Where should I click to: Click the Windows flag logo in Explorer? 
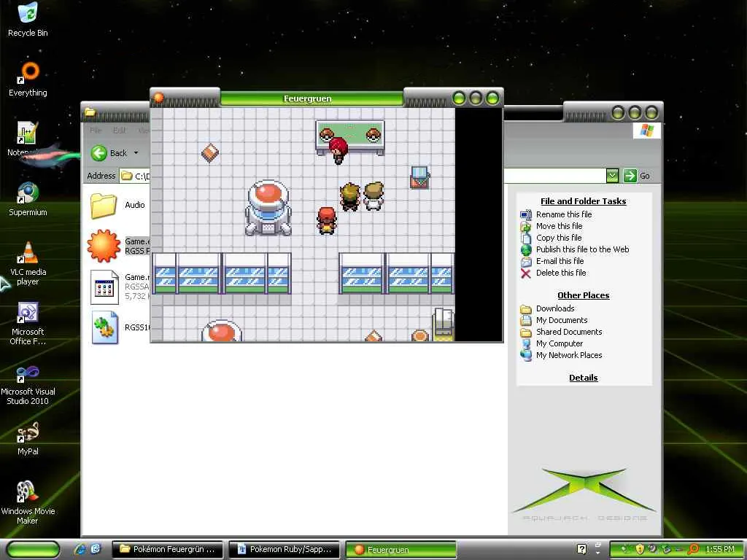point(646,131)
